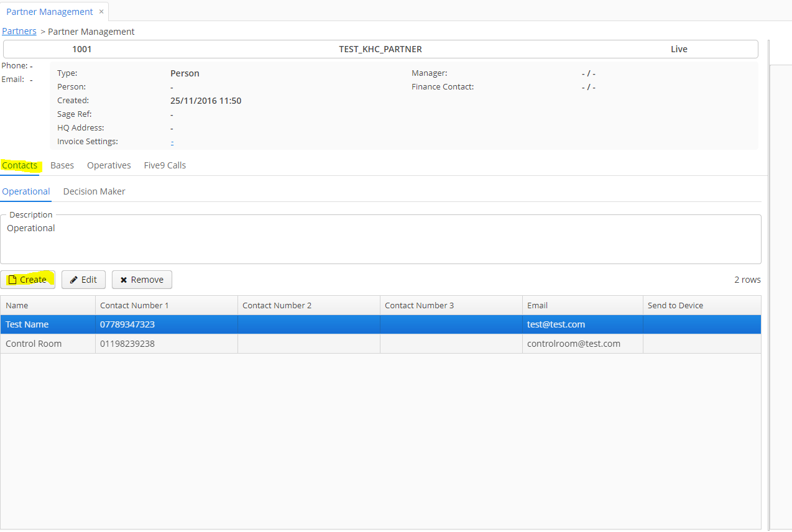Click the page icon on Create
792x532 pixels.
coord(12,280)
